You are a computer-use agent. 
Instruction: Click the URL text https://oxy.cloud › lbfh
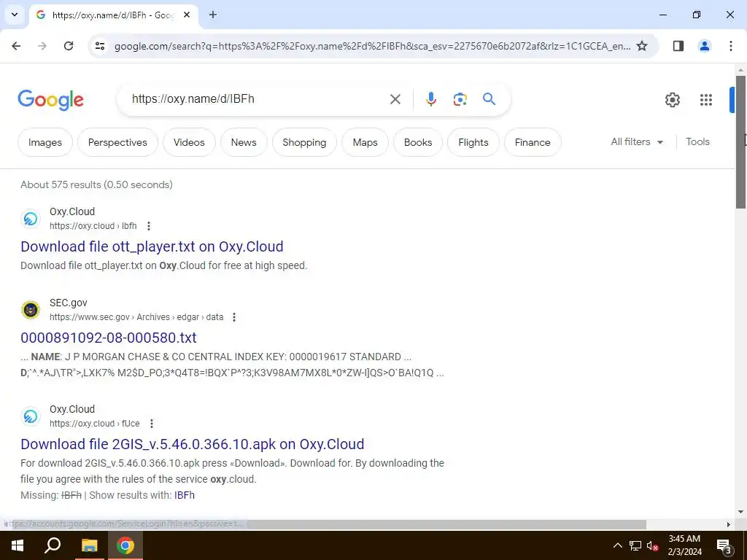pos(93,226)
